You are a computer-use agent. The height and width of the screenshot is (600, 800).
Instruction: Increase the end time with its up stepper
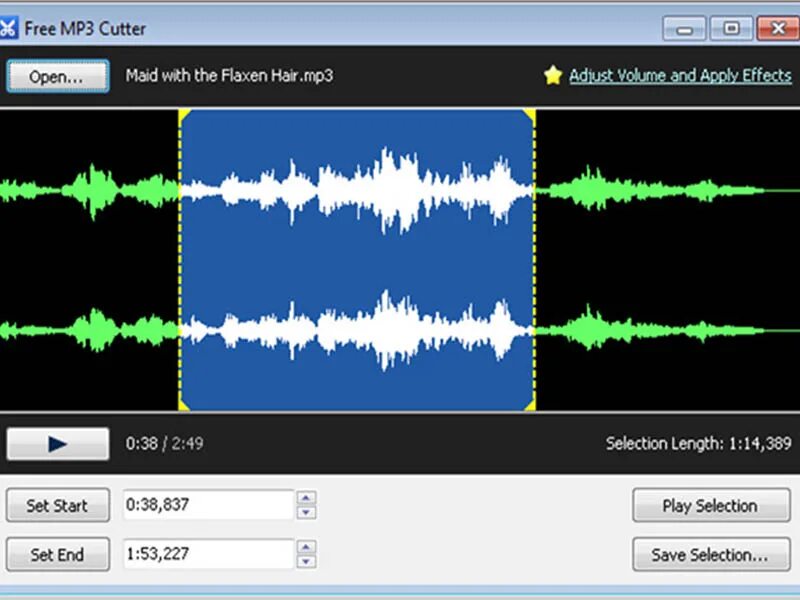coord(307,549)
